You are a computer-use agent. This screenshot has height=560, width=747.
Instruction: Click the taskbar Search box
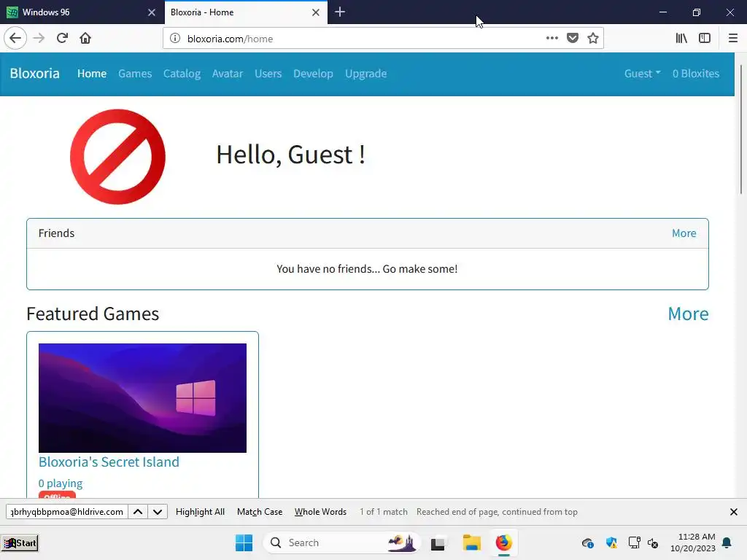click(341, 542)
